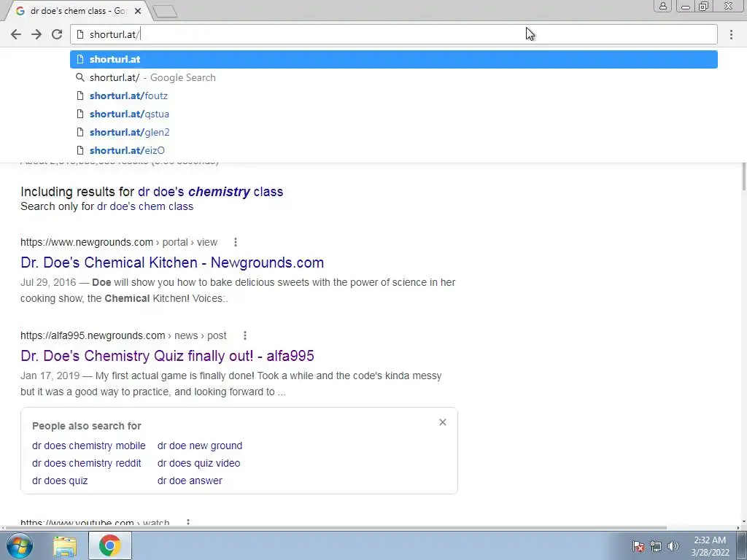Go back with the browser back arrow
This screenshot has height=560, width=747.
coord(16,34)
